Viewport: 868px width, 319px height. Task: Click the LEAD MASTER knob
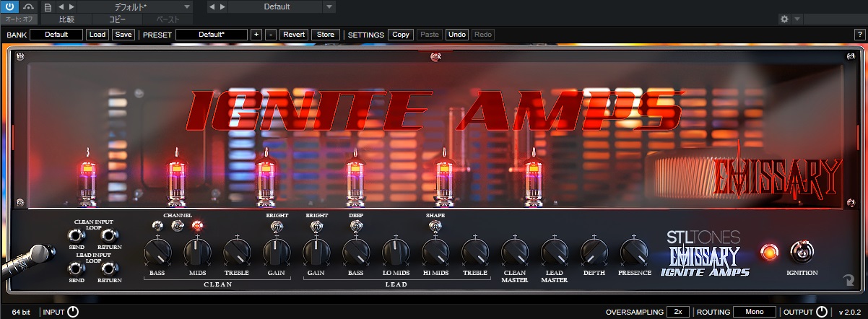[554, 252]
